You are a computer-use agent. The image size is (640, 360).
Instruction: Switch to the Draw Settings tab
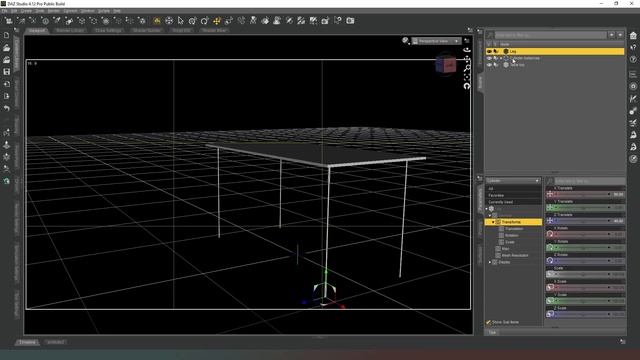click(x=108, y=30)
